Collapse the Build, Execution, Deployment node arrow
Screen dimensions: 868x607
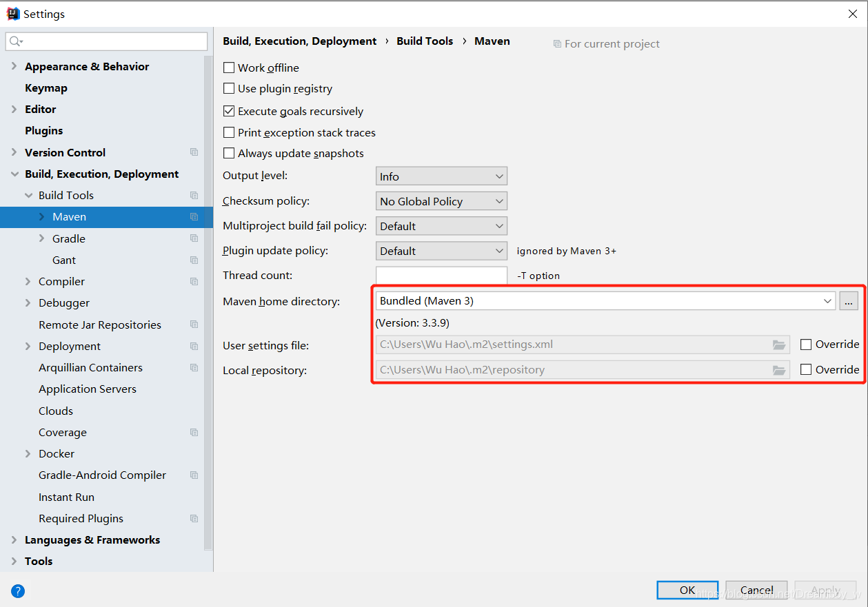click(14, 174)
